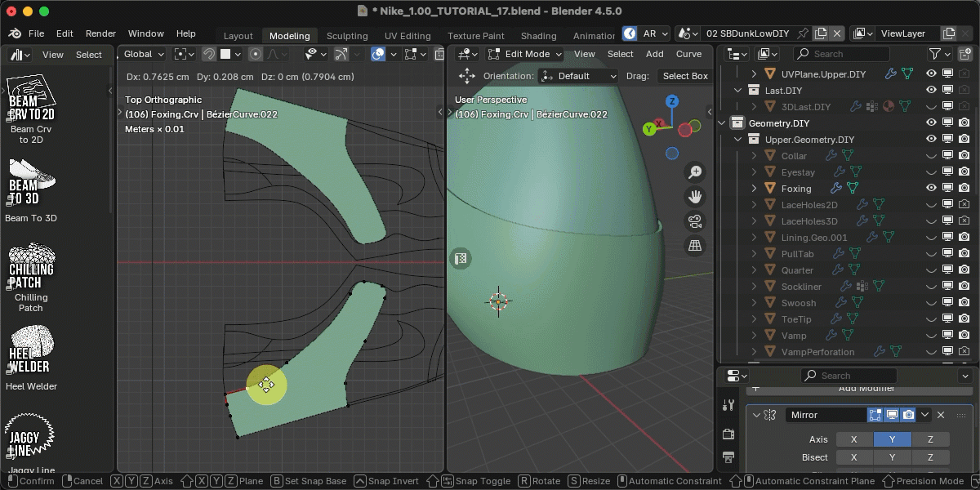Open Orientation Default dropdown

[579, 76]
